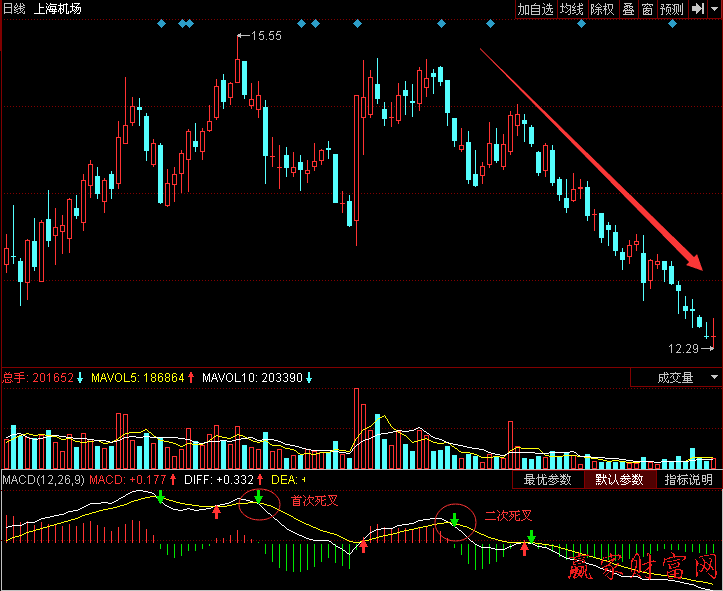Toggle 除权 ex-rights adjustment

coord(602,9)
